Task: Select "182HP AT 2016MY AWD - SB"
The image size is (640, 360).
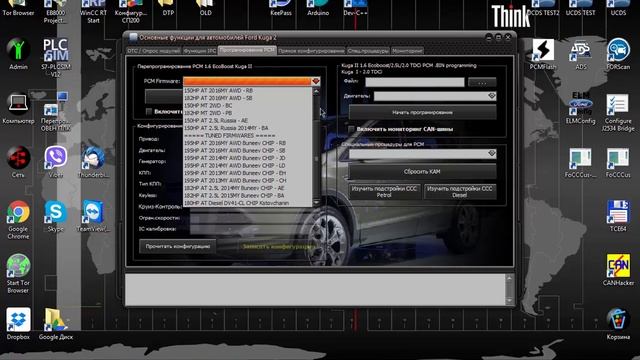Action: click(247, 98)
